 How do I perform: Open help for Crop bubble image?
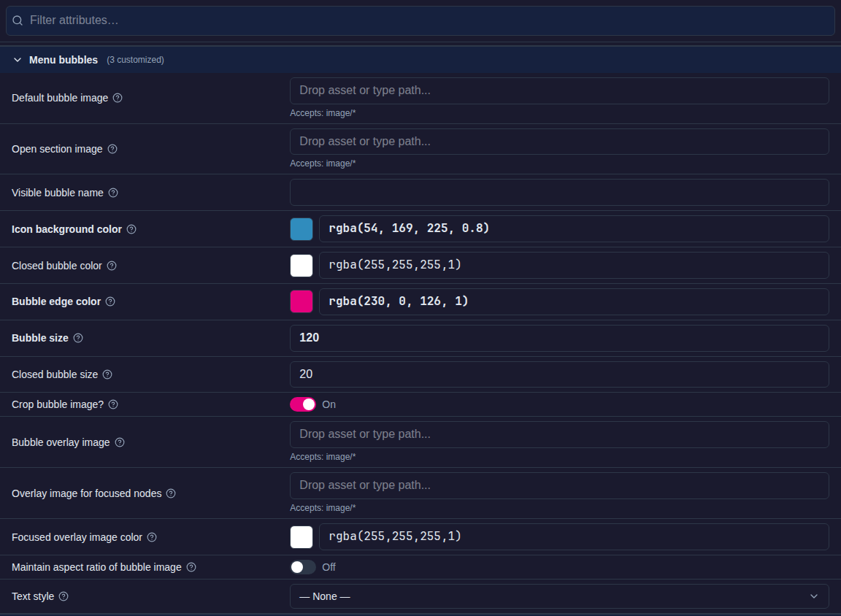[x=113, y=405]
